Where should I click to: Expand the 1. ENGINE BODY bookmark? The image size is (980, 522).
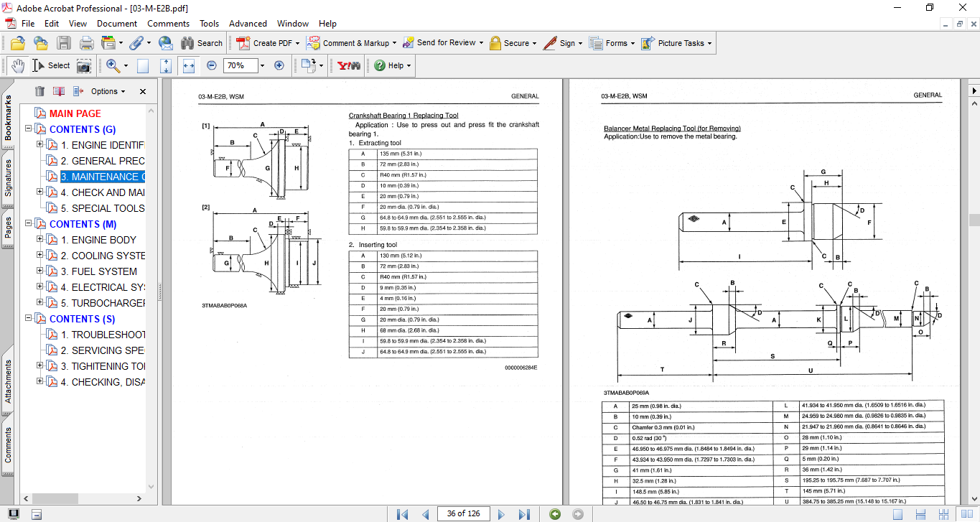(40, 240)
